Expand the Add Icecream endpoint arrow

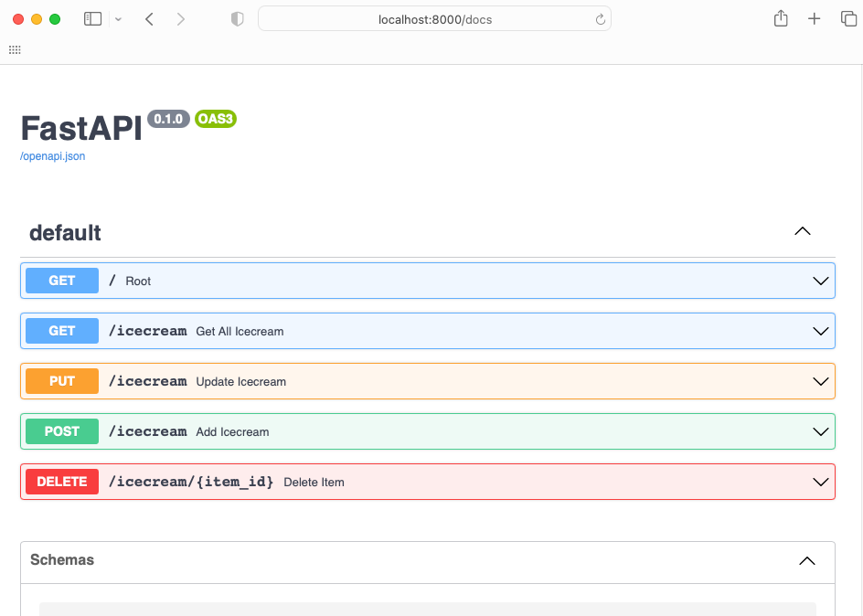tap(821, 431)
